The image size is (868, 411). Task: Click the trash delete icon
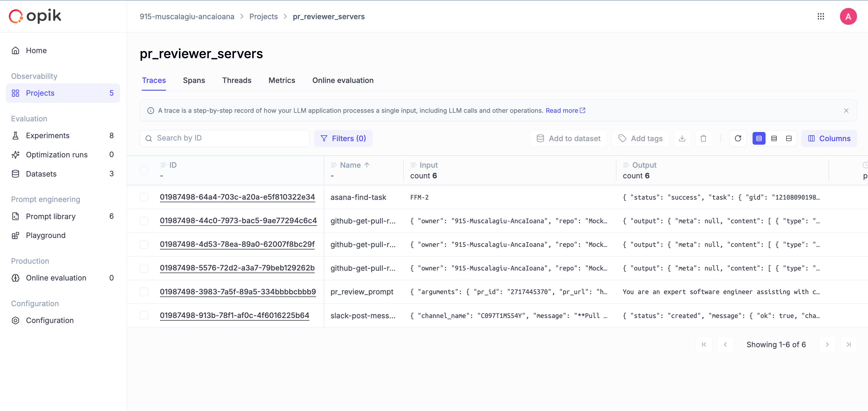pos(703,138)
